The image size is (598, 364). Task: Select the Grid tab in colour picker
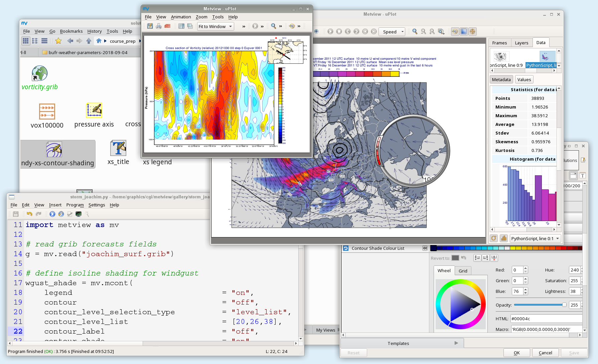[x=463, y=271]
